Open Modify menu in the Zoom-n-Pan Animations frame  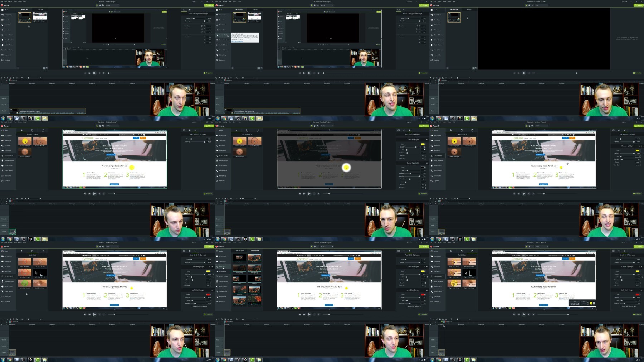click(x=225, y=243)
